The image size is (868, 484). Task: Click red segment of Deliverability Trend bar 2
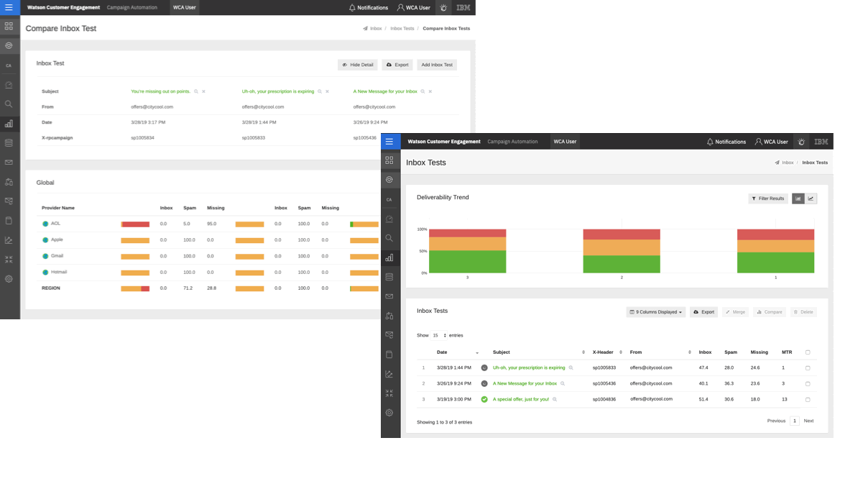coord(622,234)
